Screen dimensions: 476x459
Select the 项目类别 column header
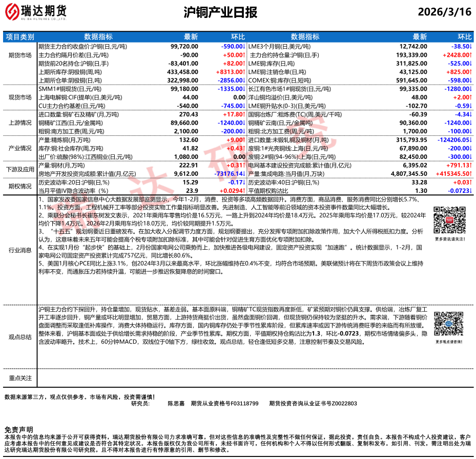tap(20, 37)
